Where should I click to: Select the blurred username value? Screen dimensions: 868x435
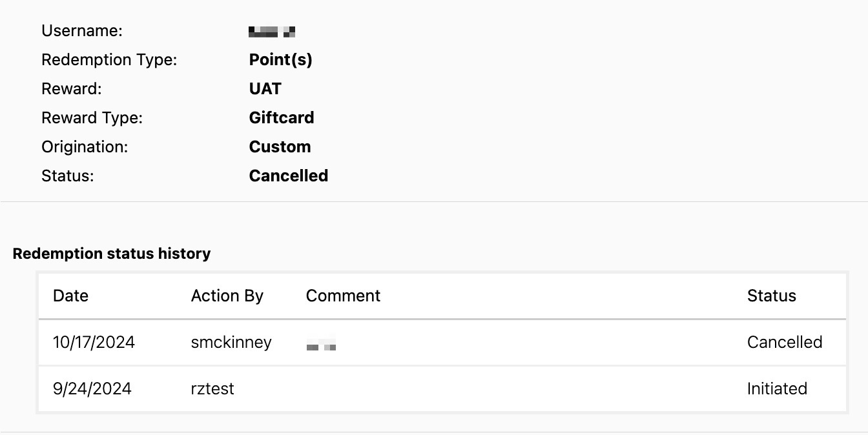tap(272, 31)
